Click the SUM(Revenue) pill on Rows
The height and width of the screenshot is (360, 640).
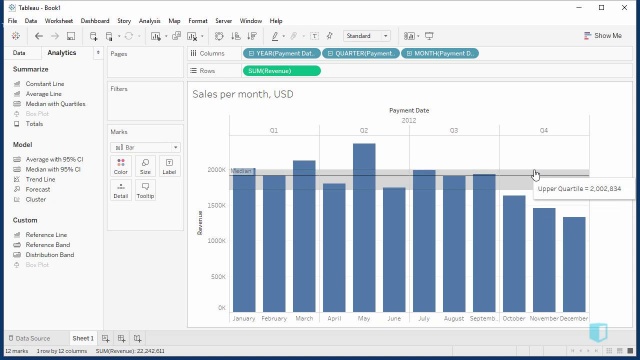click(x=282, y=71)
